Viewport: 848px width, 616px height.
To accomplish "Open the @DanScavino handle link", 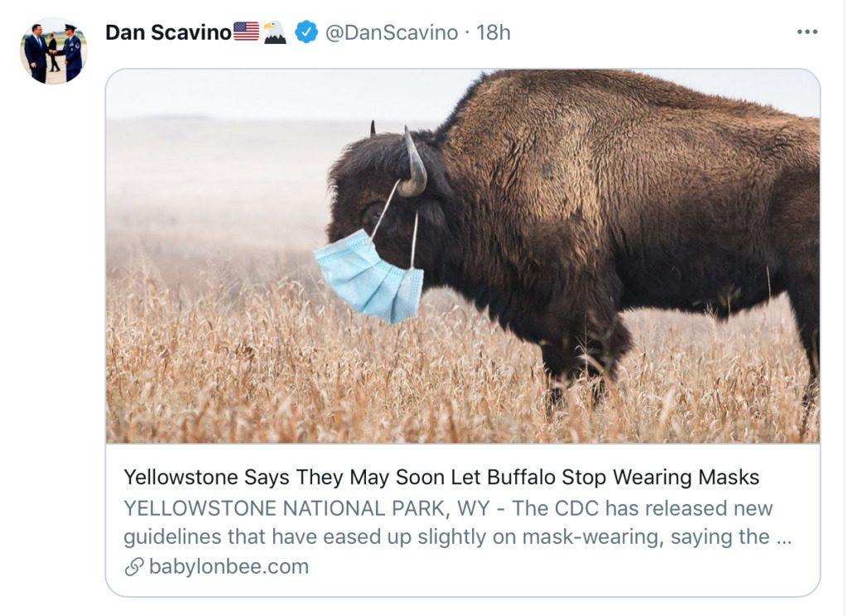I will click(x=391, y=32).
